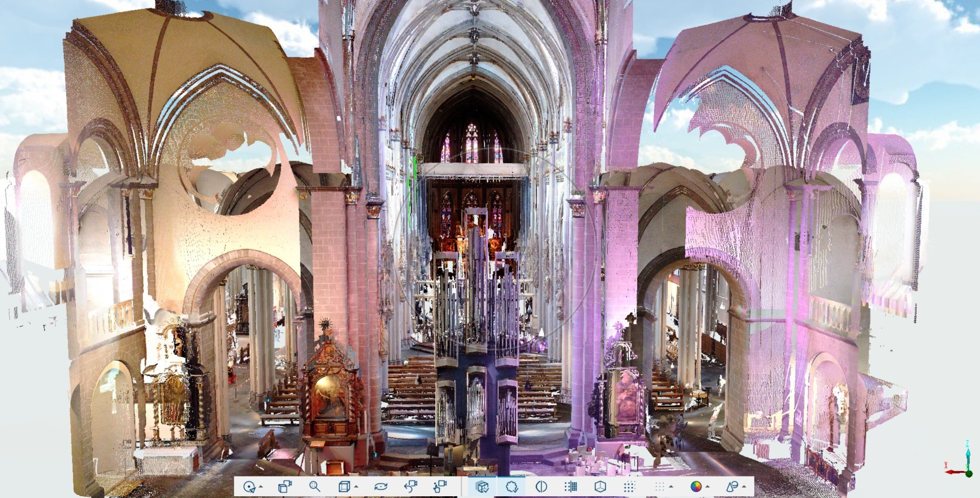Click the cyan Z axis on gizmo

[x=968, y=457]
